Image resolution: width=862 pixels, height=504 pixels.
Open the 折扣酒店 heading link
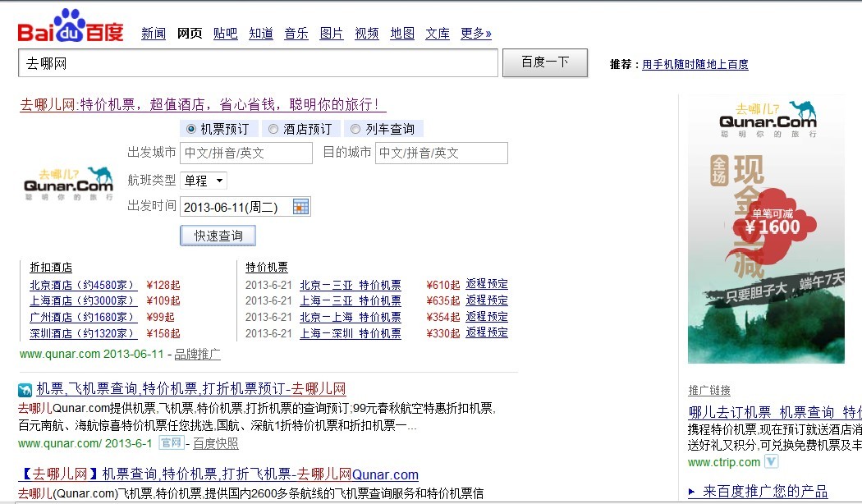[x=51, y=268]
